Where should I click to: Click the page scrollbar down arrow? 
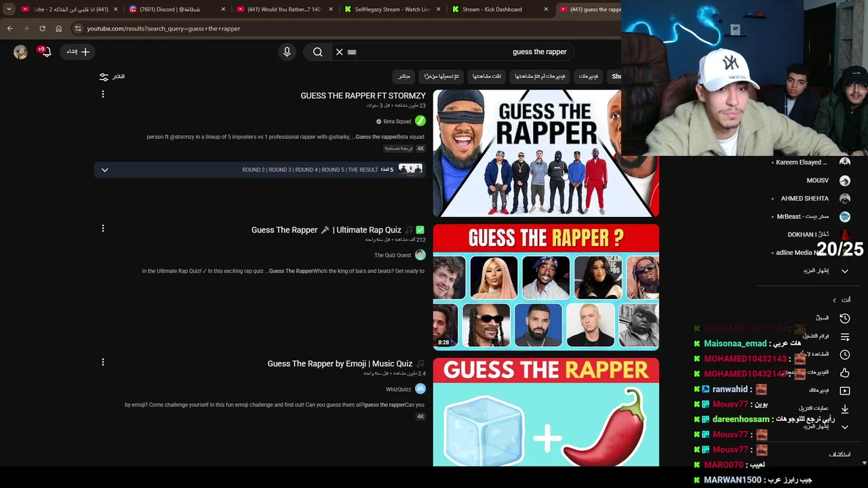coord(864,463)
